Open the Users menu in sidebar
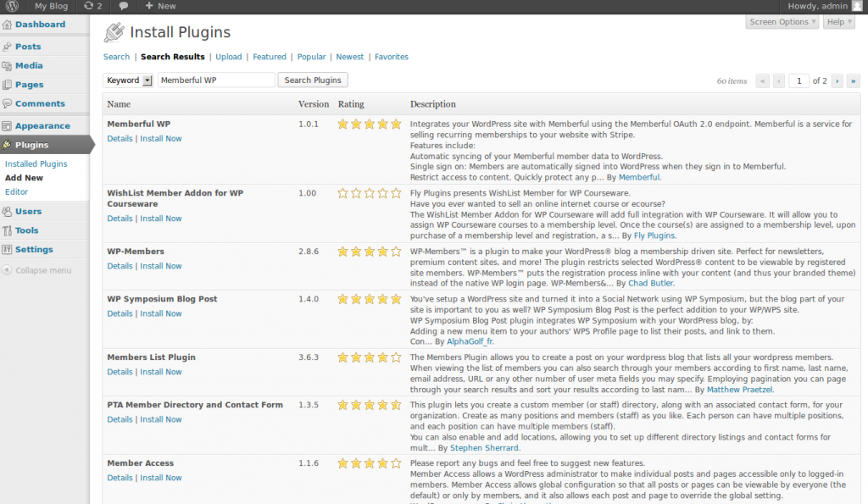 tap(28, 212)
